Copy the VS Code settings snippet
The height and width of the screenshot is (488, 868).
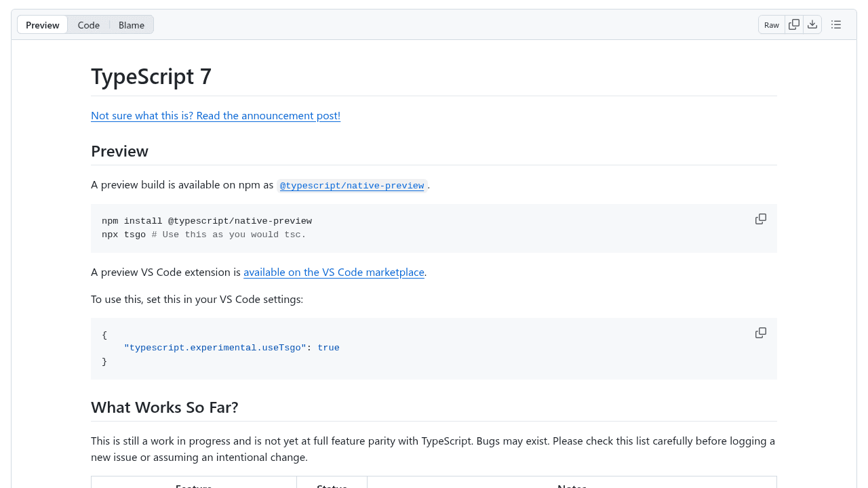[760, 333]
